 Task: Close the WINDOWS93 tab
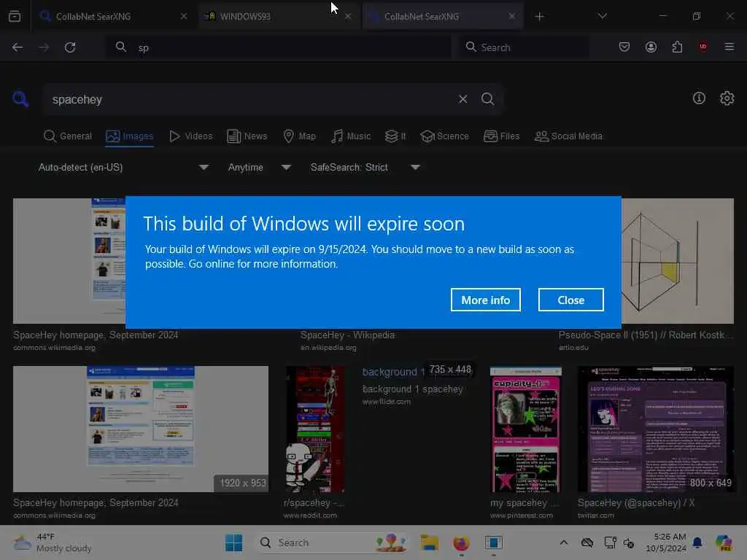(348, 16)
